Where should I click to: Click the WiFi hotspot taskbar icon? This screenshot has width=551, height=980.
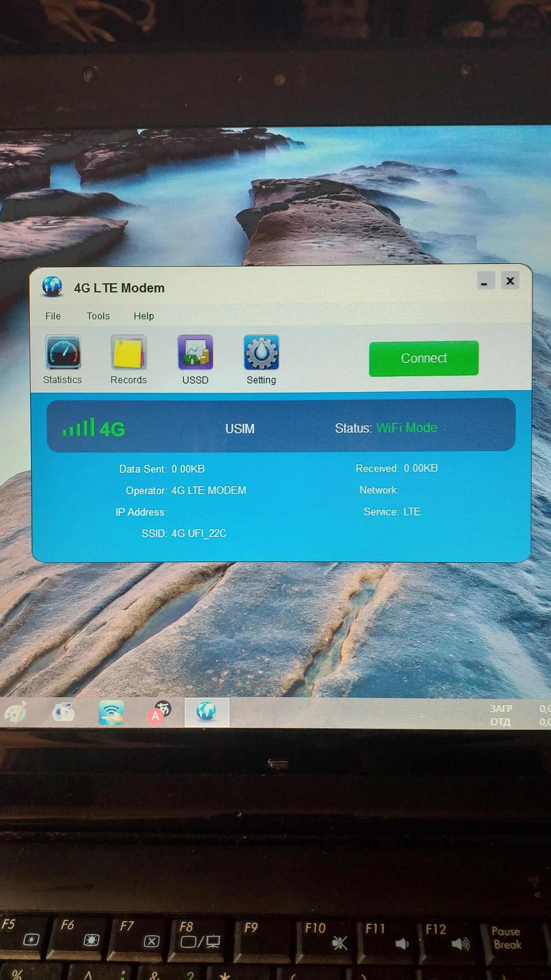coord(111,712)
